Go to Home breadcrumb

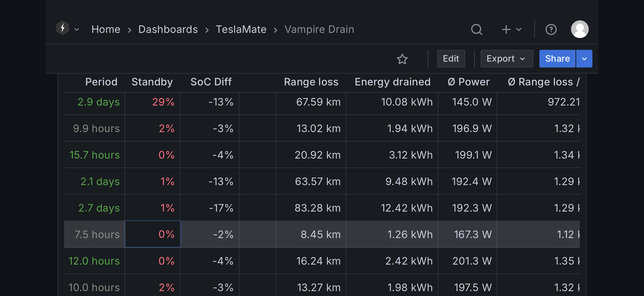106,29
